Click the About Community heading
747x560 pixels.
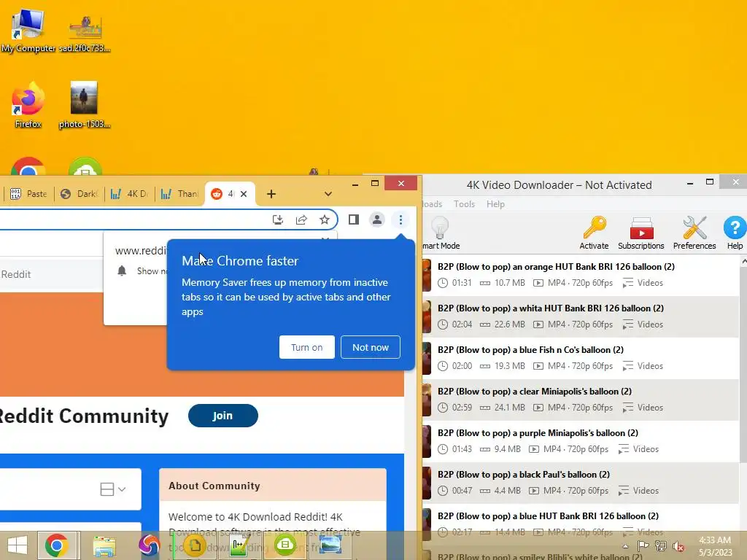tap(214, 486)
